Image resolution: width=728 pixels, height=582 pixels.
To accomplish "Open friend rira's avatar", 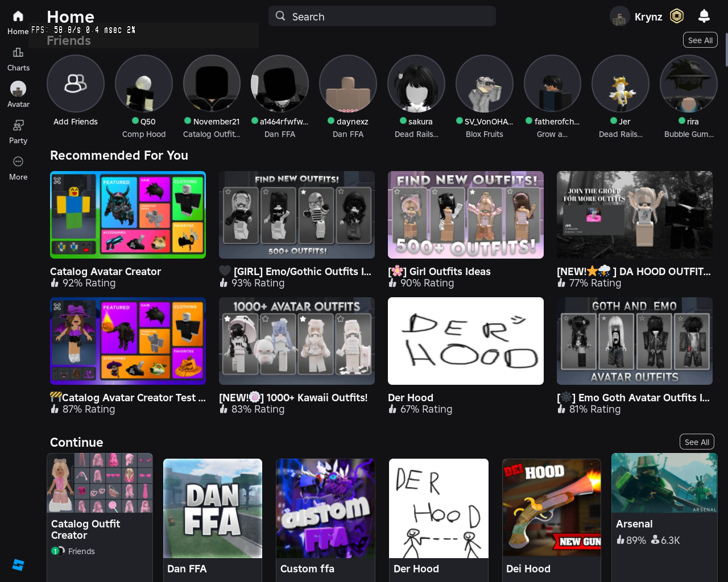I will tap(689, 84).
